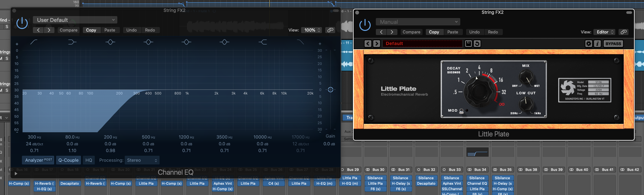Open the Default preset list in Little Plate
The width and height of the screenshot is (644, 195).
tap(423, 43)
